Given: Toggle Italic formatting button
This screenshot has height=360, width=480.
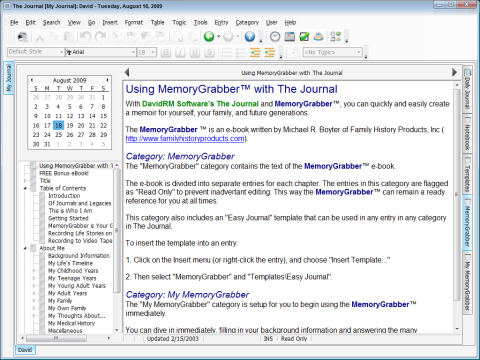Looking at the screenshot, I should pos(180,52).
